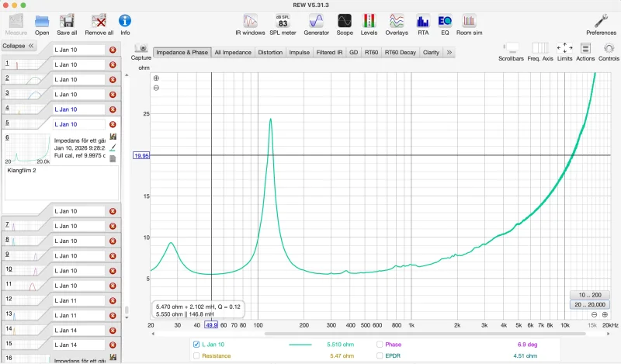Open the Scope tool
The height and width of the screenshot is (364, 621).
point(344,23)
